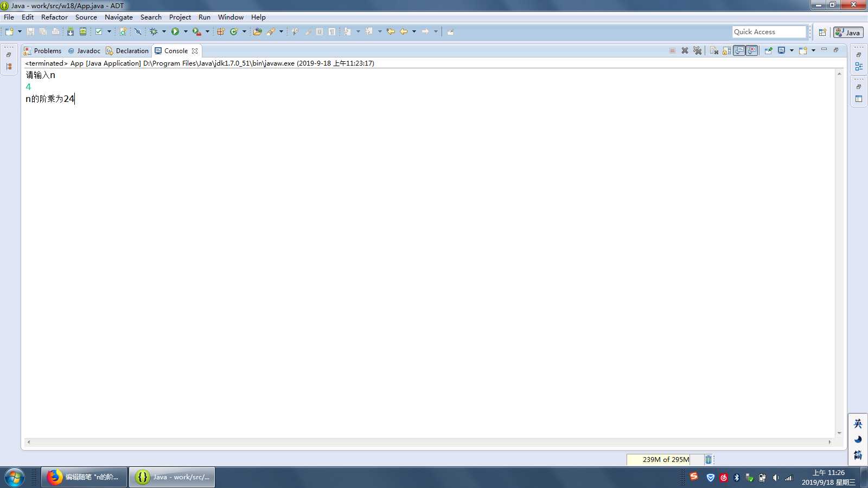
Task: Select the Java perspective button
Action: click(x=848, y=32)
